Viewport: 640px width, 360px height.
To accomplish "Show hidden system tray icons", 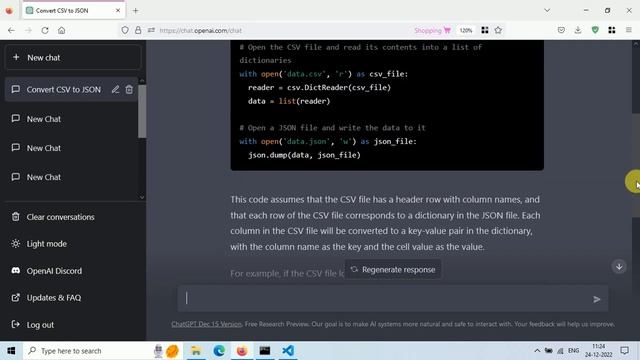I will pos(537,351).
